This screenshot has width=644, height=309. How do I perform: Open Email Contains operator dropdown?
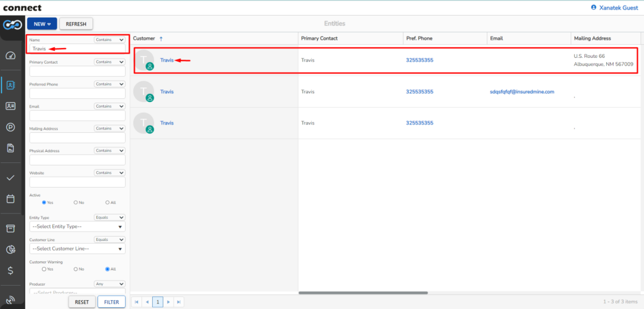click(x=109, y=106)
